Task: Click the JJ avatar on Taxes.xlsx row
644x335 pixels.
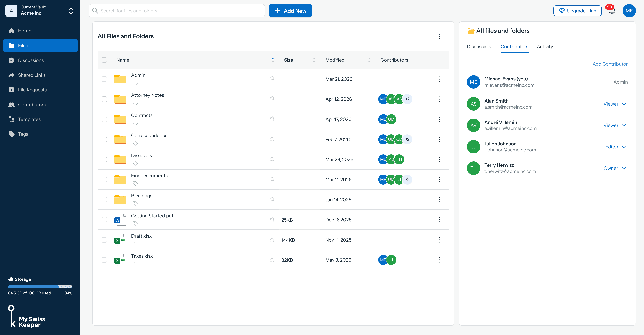Action: [391, 260]
